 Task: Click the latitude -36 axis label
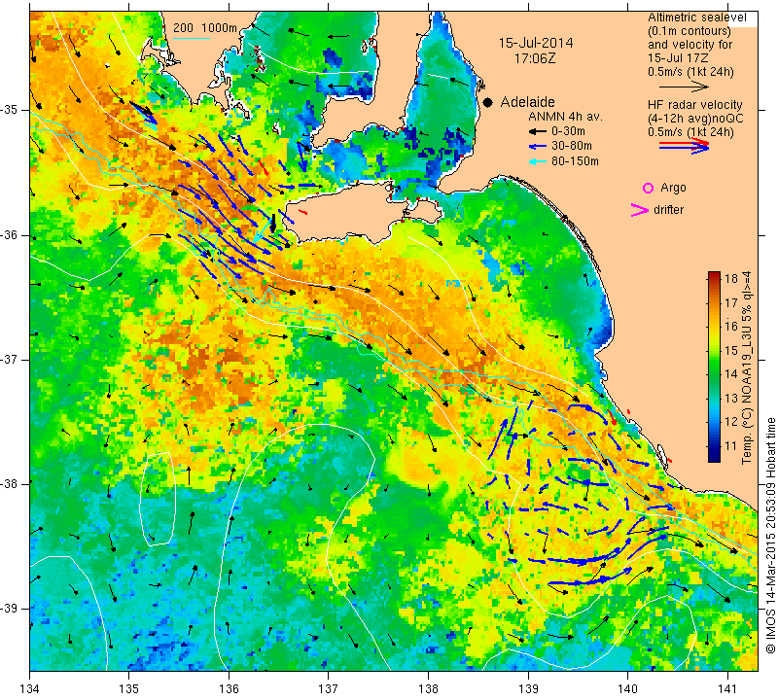[10, 234]
